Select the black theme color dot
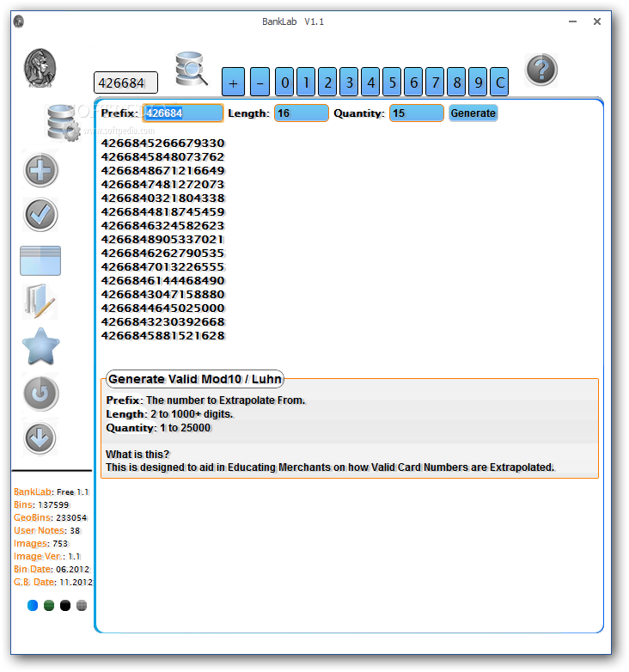The width and height of the screenshot is (629, 672). [65, 605]
